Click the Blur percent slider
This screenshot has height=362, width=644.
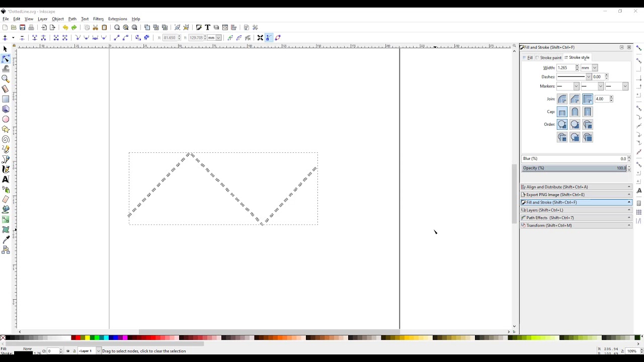574,159
